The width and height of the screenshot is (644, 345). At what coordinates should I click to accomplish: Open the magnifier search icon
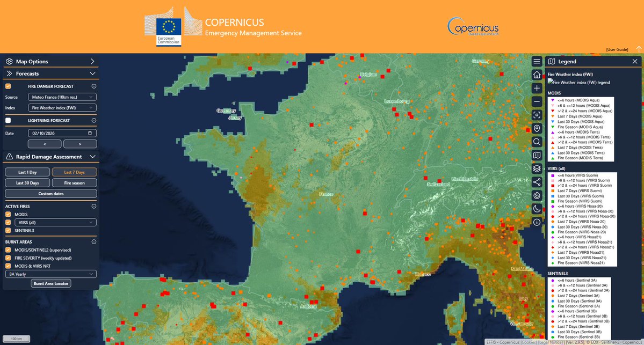[537, 142]
